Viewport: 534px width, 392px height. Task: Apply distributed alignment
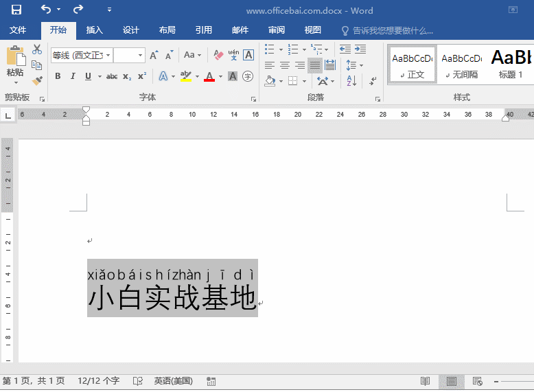click(330, 65)
